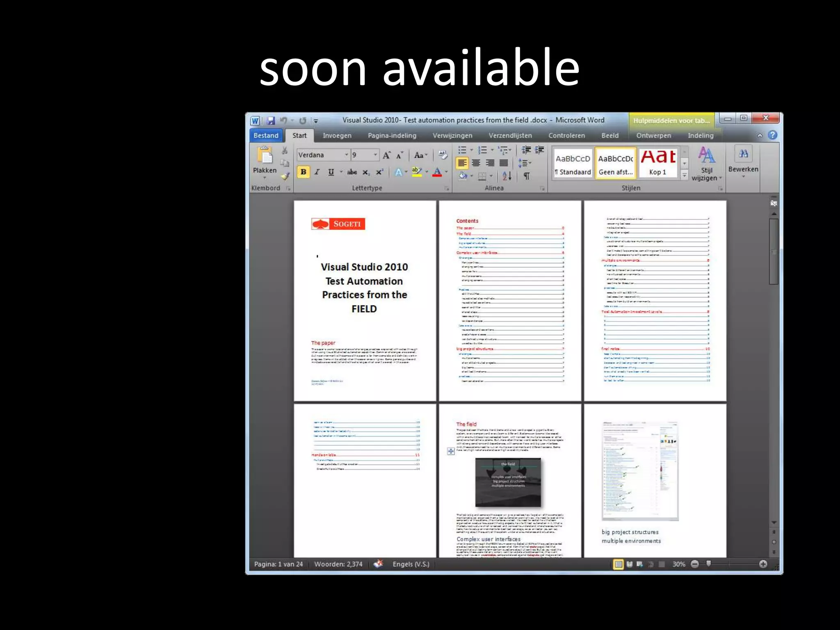Expand the styles gallery more arrow
The width and height of the screenshot is (840, 630).
[684, 176]
